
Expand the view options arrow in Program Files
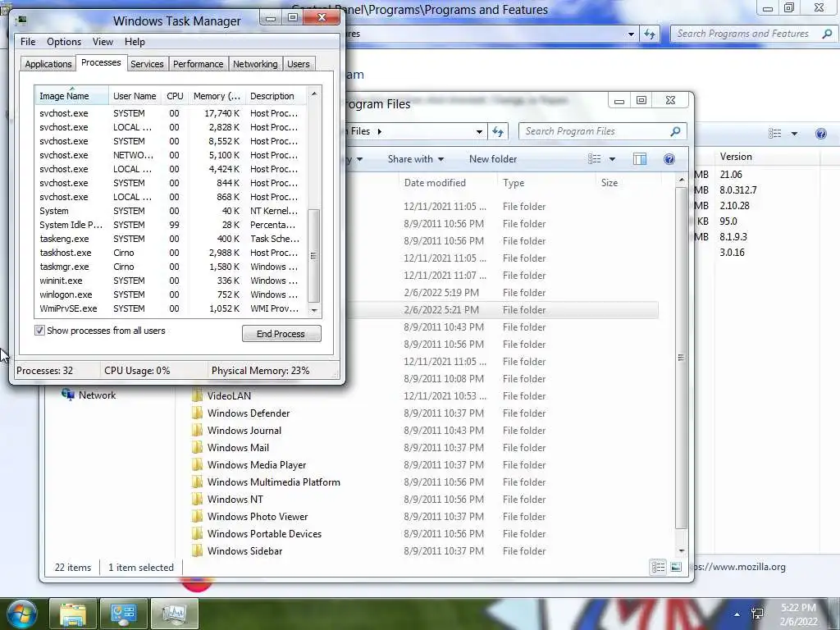coord(612,159)
